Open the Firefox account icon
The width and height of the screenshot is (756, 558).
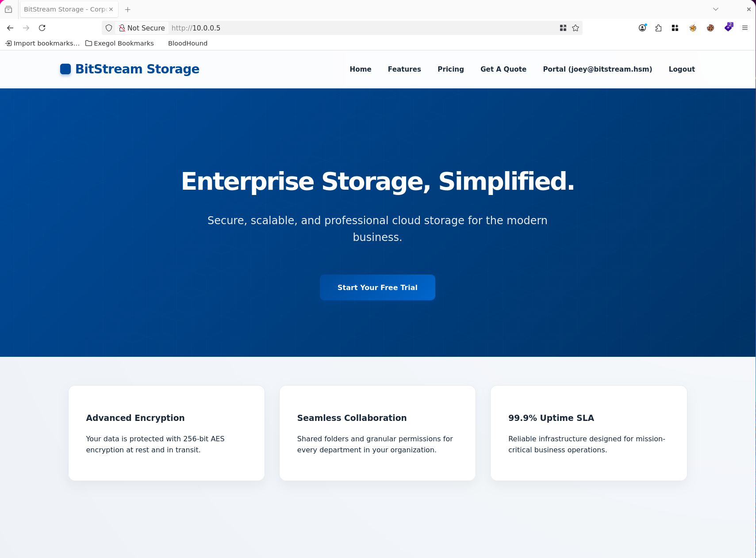pos(642,28)
